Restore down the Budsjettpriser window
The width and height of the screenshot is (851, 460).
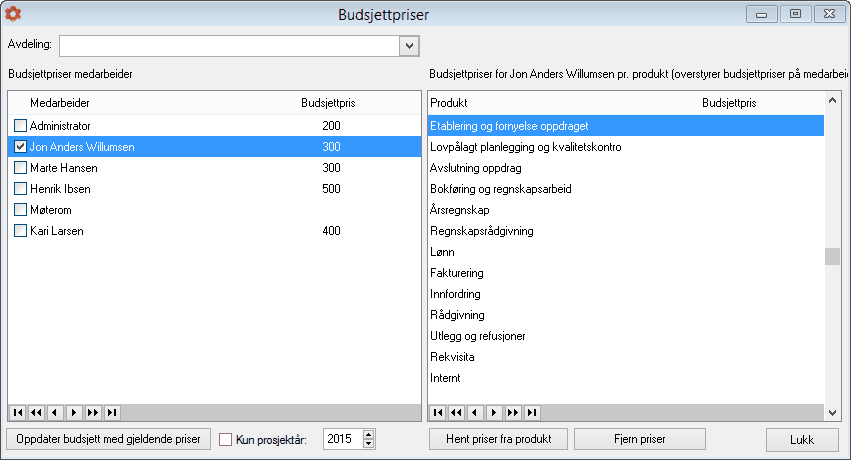pyautogui.click(x=795, y=14)
